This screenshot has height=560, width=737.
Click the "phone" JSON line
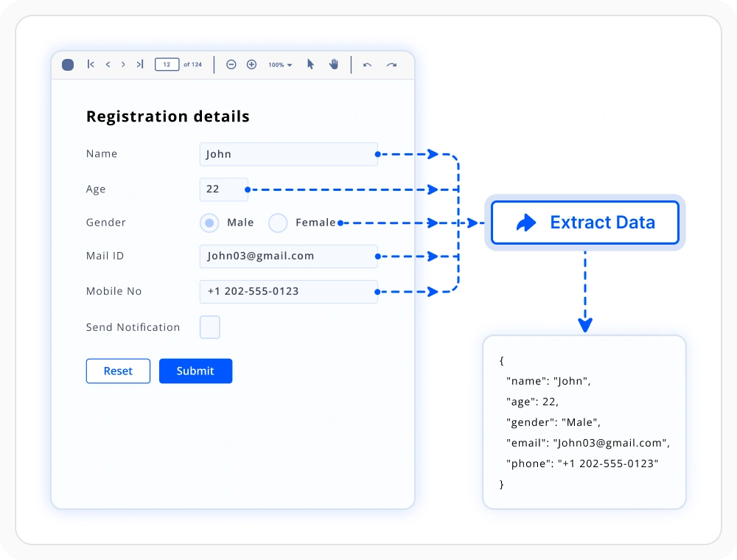coord(582,463)
